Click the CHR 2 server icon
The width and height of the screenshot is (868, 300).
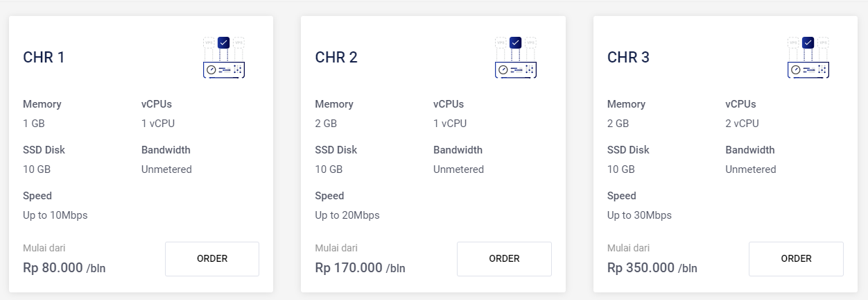click(516, 58)
